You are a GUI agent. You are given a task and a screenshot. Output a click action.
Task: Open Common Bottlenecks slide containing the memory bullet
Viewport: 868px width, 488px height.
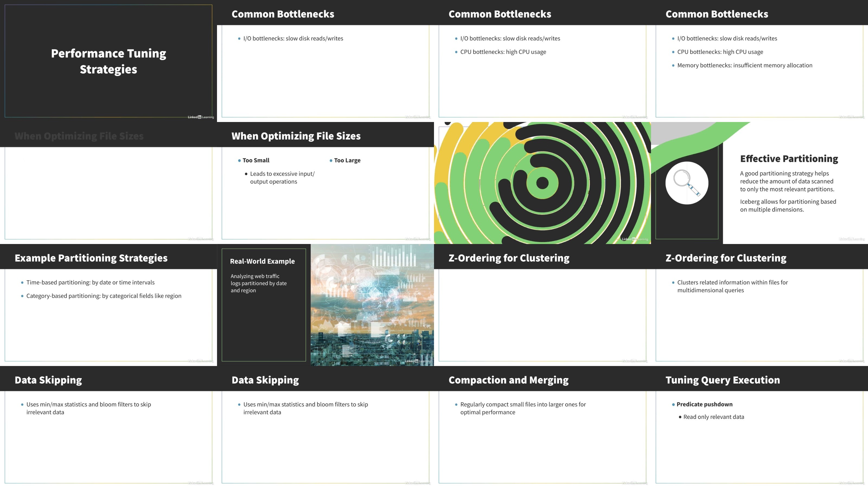pos(759,61)
